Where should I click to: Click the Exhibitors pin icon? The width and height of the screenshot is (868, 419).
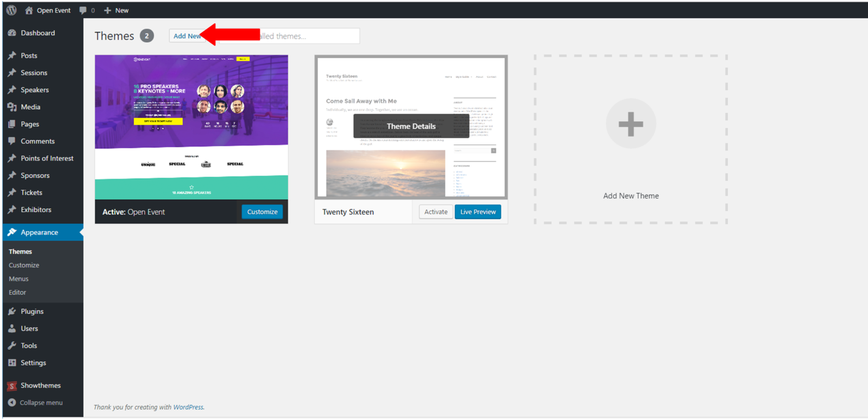[x=12, y=210]
